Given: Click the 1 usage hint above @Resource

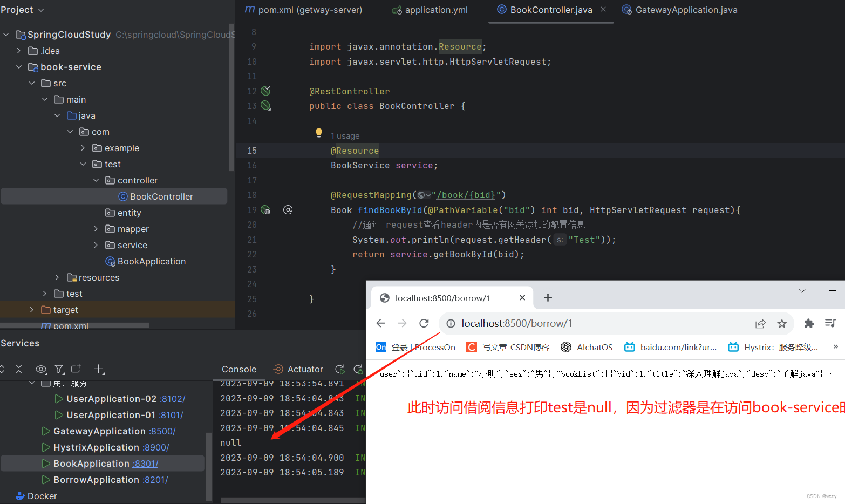Looking at the screenshot, I should [x=345, y=136].
